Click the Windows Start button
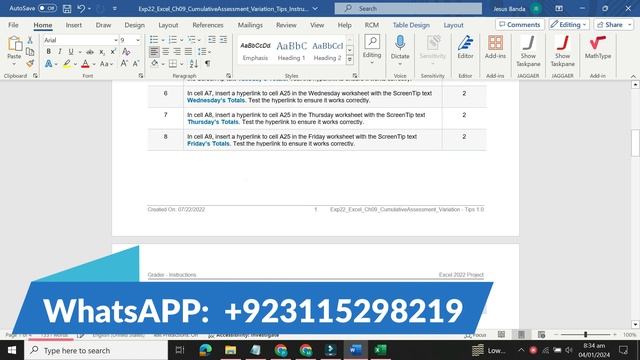 click(12, 350)
